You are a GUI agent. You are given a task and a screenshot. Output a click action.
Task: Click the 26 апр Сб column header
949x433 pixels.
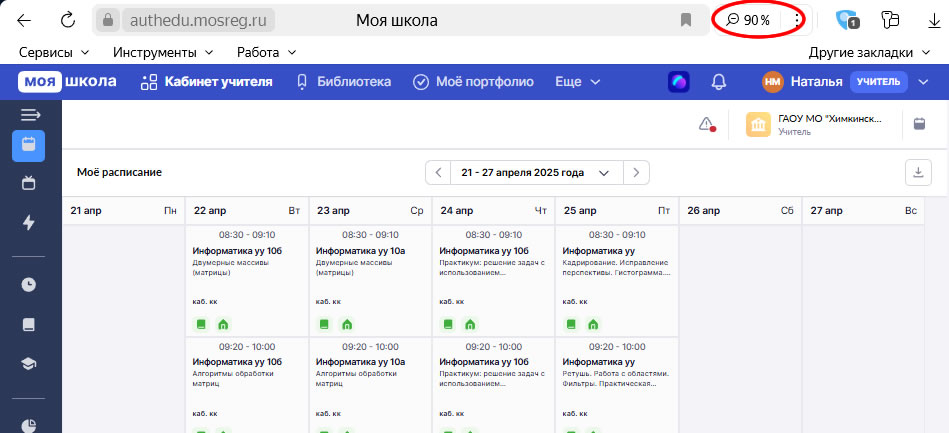click(x=740, y=211)
